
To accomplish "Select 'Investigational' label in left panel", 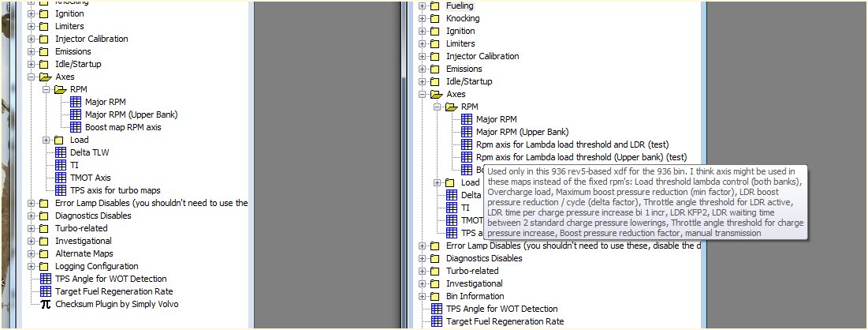I will (83, 242).
